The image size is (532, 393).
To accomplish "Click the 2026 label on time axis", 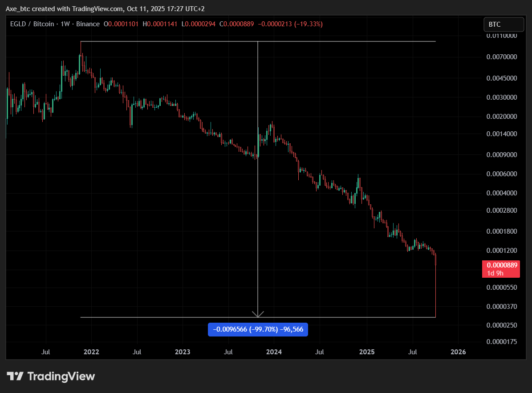I will click(458, 352).
